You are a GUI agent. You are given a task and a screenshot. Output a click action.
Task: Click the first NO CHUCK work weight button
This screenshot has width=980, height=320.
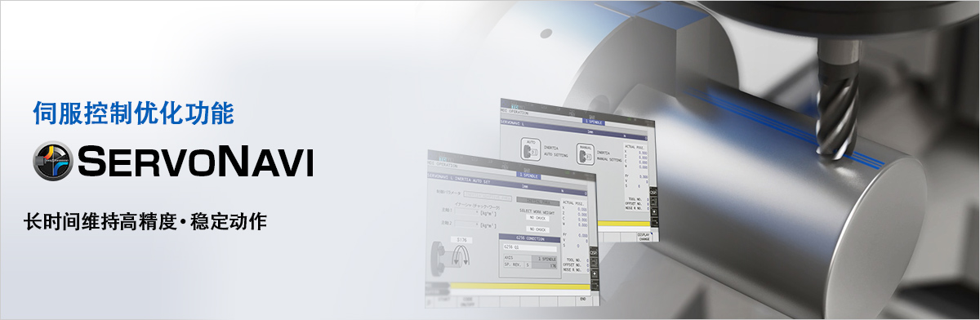coord(537,217)
